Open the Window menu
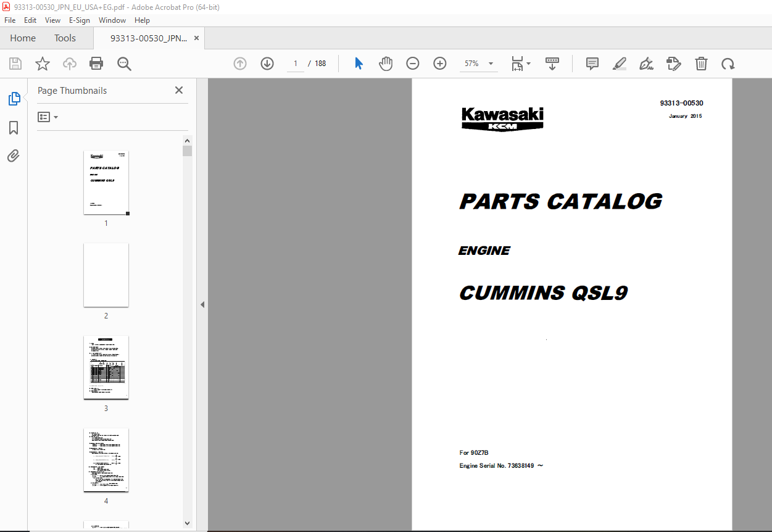Viewport: 772px width, 532px height. pyautogui.click(x=112, y=20)
